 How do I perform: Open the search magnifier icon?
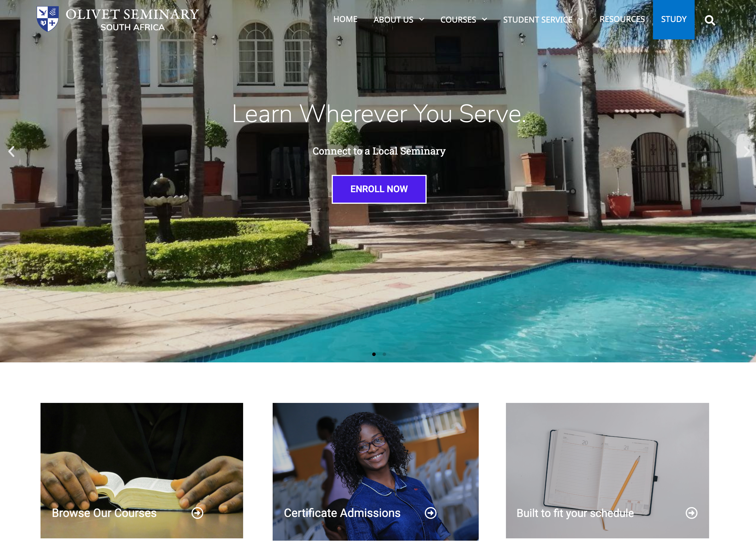[709, 21]
